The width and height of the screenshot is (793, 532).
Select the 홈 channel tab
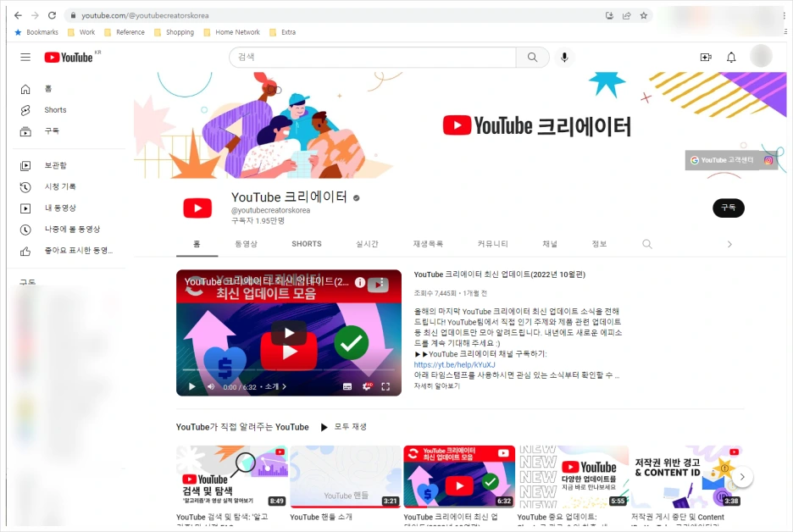197,244
